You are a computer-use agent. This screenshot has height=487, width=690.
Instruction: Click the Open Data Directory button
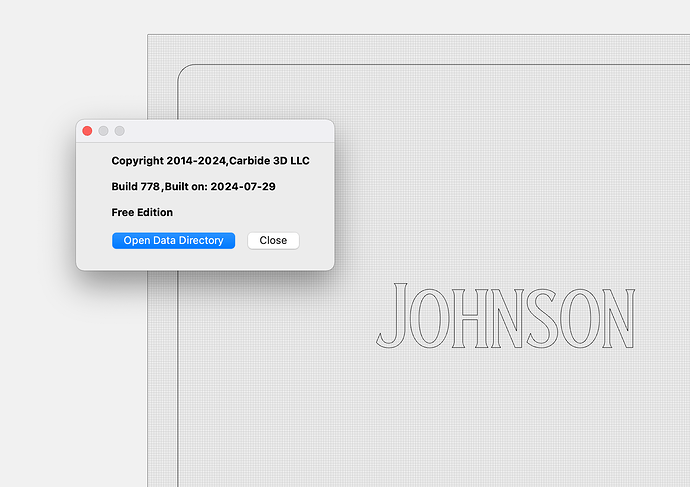pos(173,241)
